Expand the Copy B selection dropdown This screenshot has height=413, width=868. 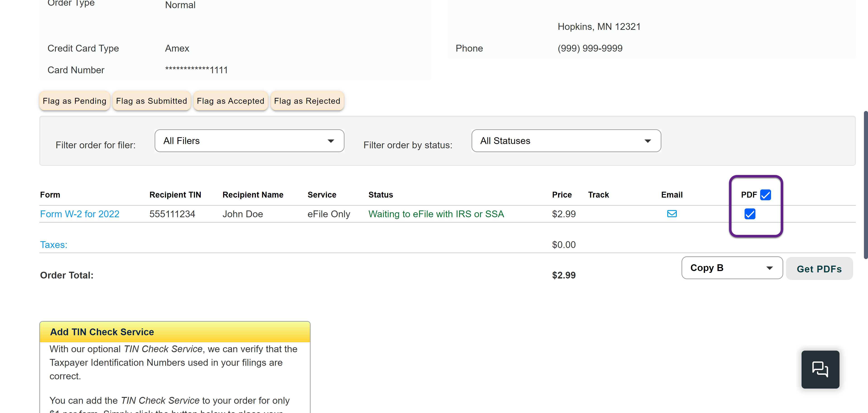(x=731, y=268)
